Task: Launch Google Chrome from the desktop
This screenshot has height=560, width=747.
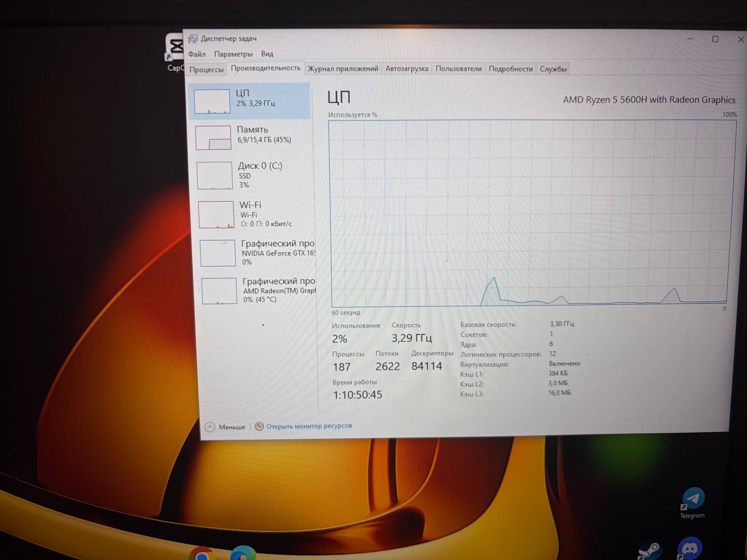Action: [x=202, y=554]
